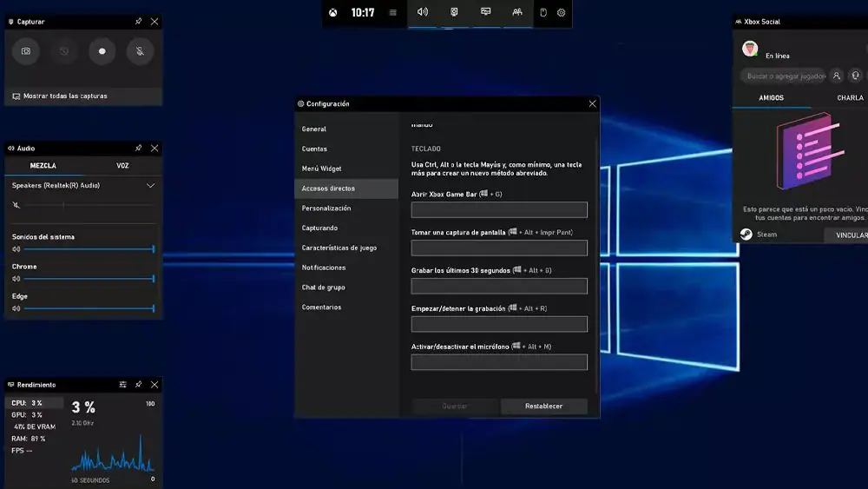Image resolution: width=868 pixels, height=489 pixels.
Task: Toggle the microphone in the Capturar widget
Action: tap(139, 51)
